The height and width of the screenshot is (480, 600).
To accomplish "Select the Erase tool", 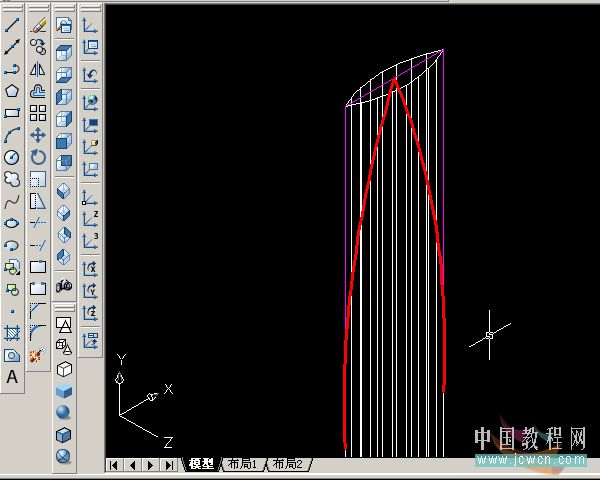I will [38, 25].
